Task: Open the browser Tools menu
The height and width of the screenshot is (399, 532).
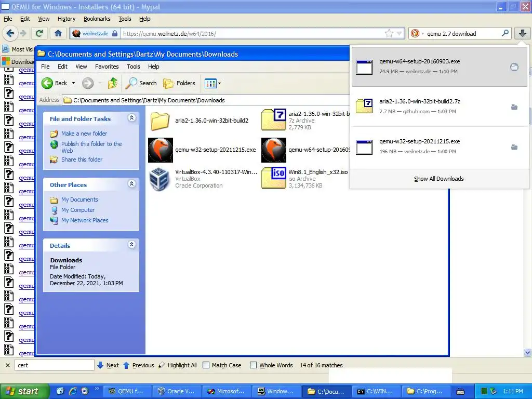Action: pos(125,19)
